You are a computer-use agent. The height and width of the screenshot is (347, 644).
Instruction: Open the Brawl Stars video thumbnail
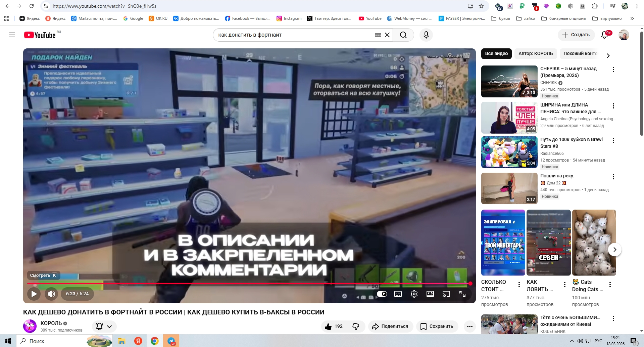tap(509, 152)
